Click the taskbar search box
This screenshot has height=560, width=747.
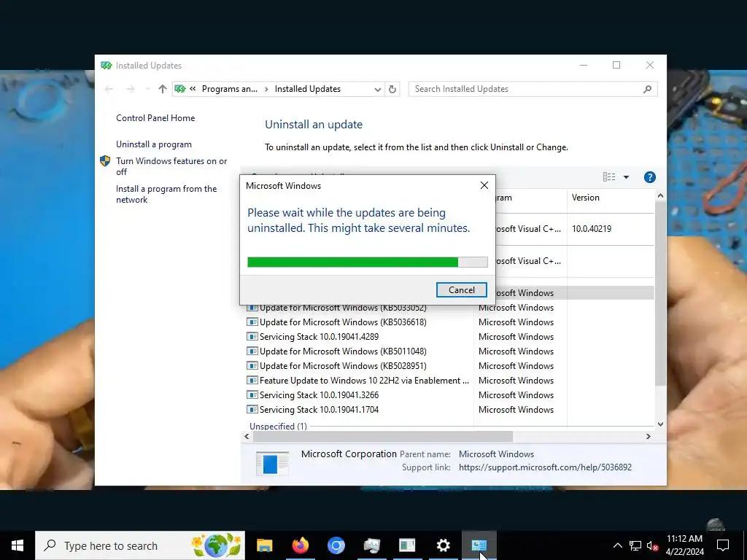pyautogui.click(x=140, y=545)
